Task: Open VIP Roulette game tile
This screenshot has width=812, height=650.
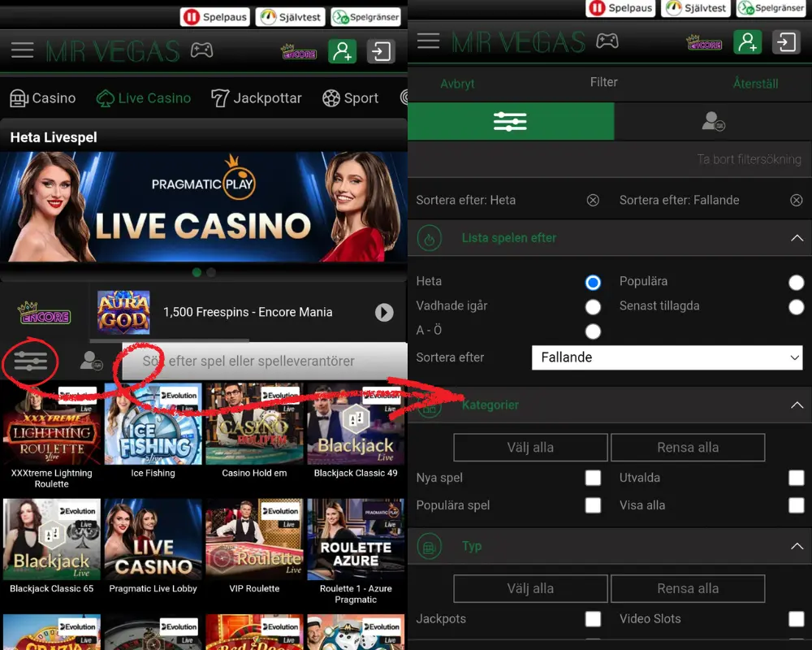Action: coord(254,546)
